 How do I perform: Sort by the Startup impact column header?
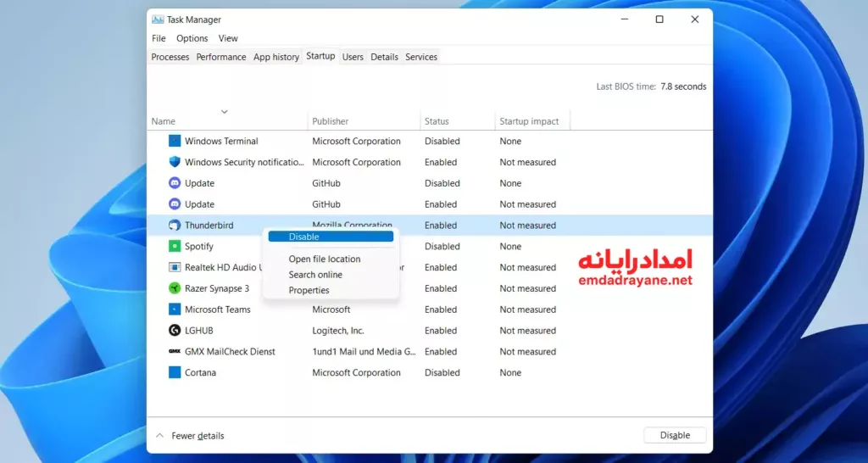529,121
